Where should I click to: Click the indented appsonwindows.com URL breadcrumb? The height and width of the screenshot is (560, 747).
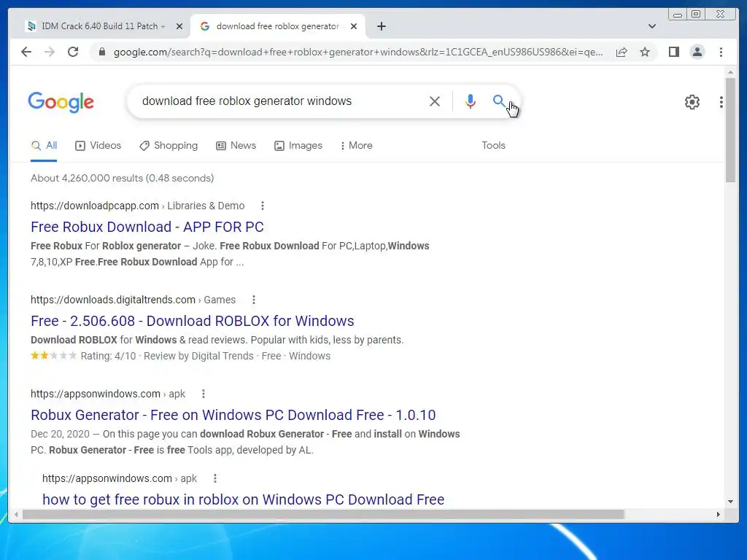tap(120, 478)
